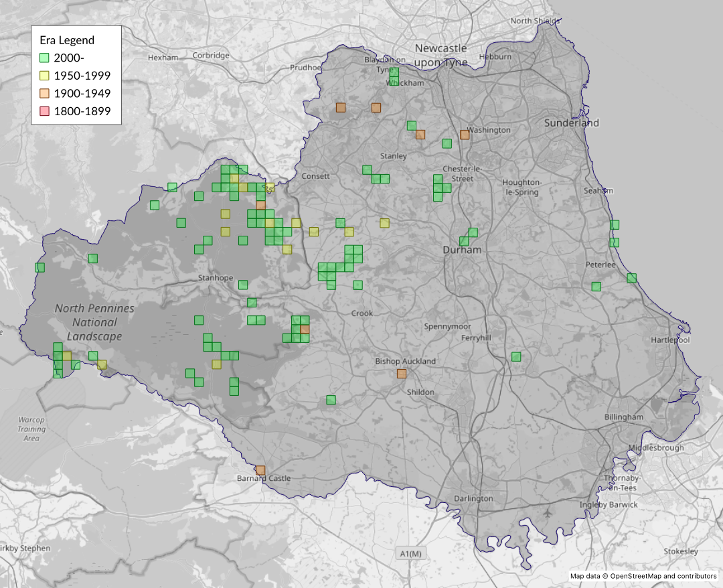723x588 pixels.
Task: Select the 1900-1949 legend label
Action: 82,94
